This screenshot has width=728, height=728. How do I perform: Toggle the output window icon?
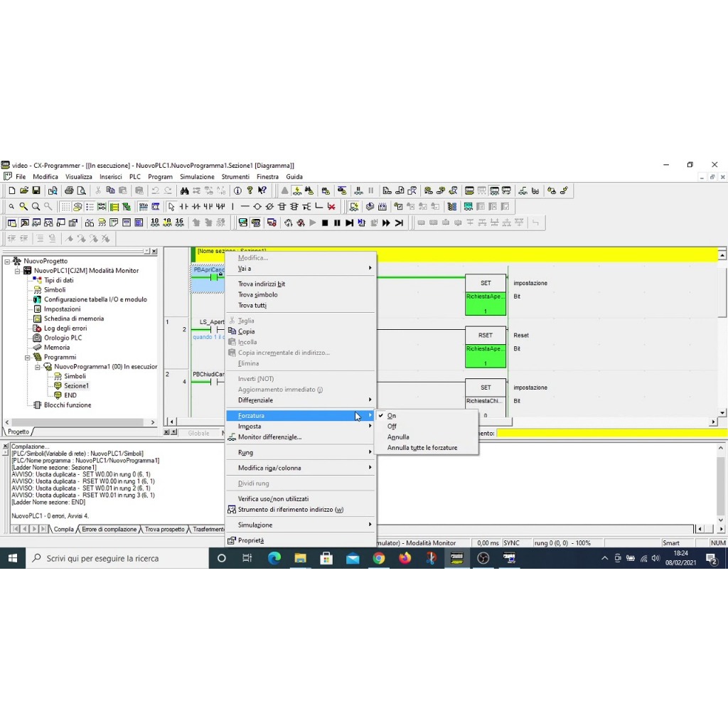tap(25, 223)
